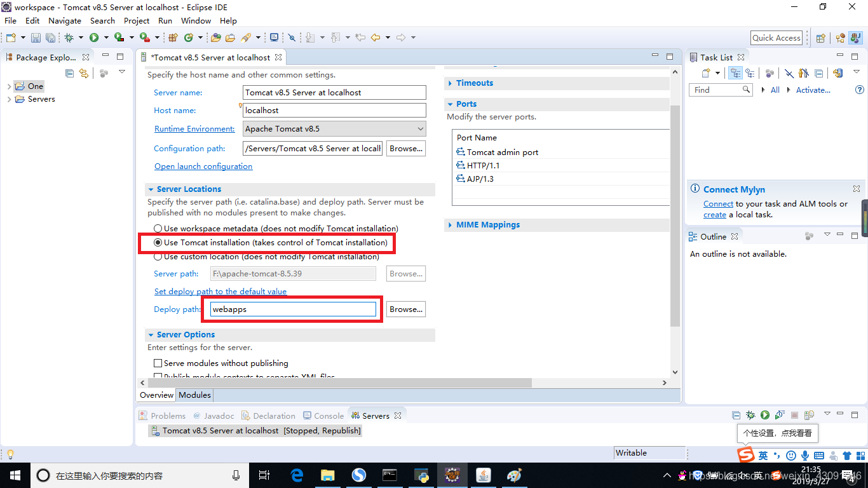The image size is (868, 488).
Task: Click the Open Perspective icon
Action: [x=820, y=38]
